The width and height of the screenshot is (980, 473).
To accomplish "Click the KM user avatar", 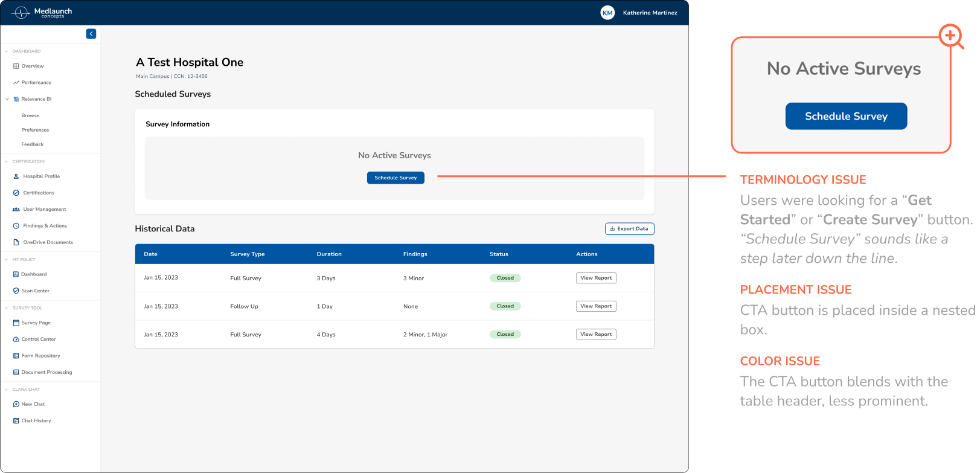I will [607, 13].
